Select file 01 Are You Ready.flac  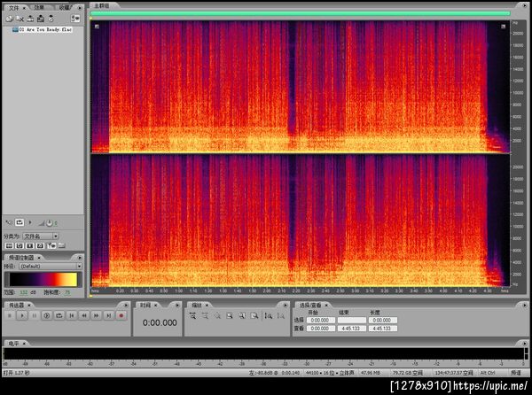click(x=43, y=30)
